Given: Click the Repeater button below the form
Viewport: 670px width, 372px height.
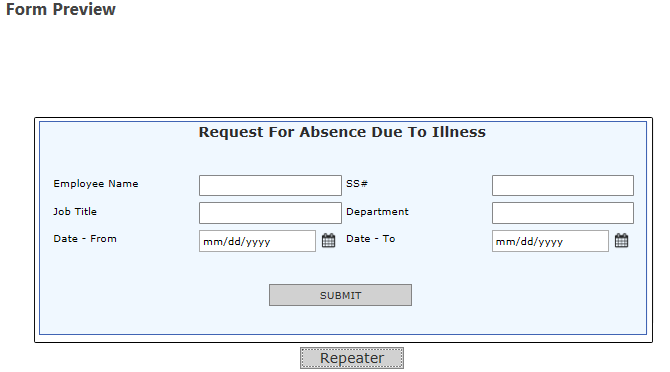Looking at the screenshot, I should click(x=352, y=358).
